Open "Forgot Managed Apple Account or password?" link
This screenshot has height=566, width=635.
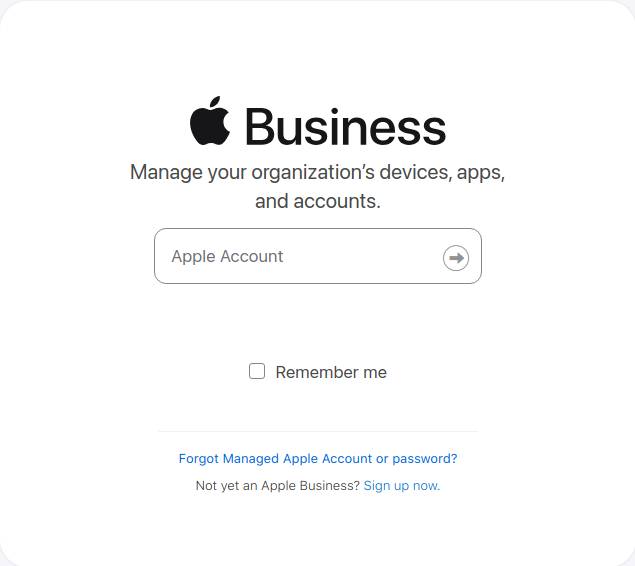point(318,459)
